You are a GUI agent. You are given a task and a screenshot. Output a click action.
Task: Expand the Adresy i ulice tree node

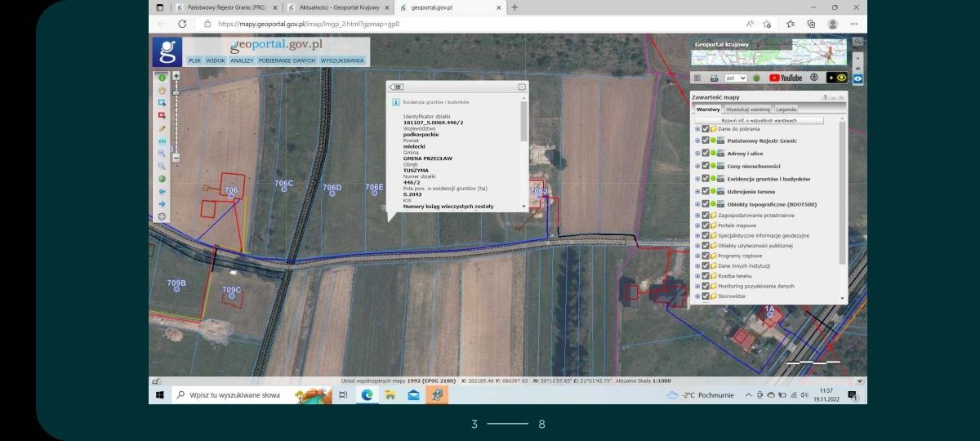click(x=697, y=154)
